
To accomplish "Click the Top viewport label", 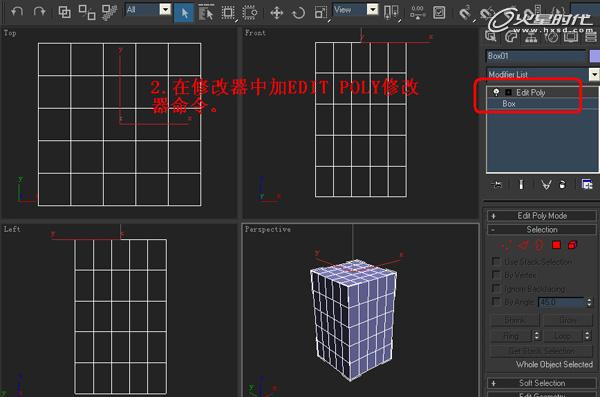I will coord(10,33).
